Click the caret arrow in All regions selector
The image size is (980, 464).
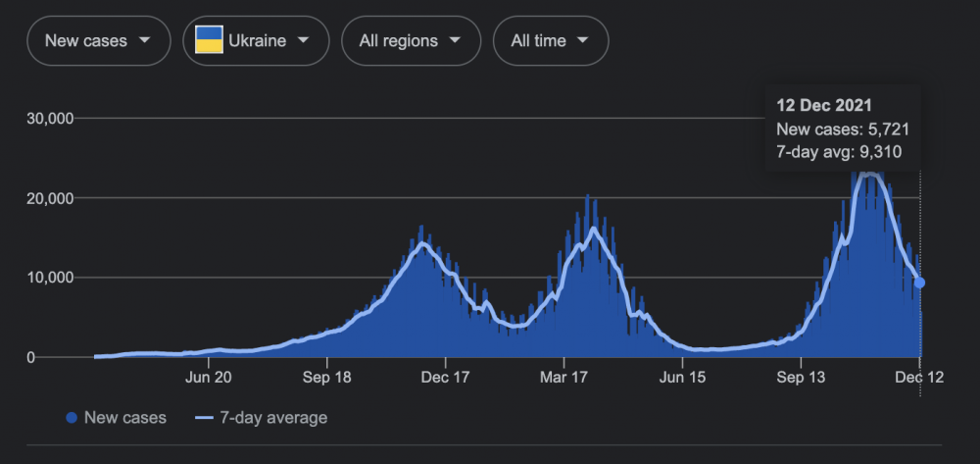[455, 40]
